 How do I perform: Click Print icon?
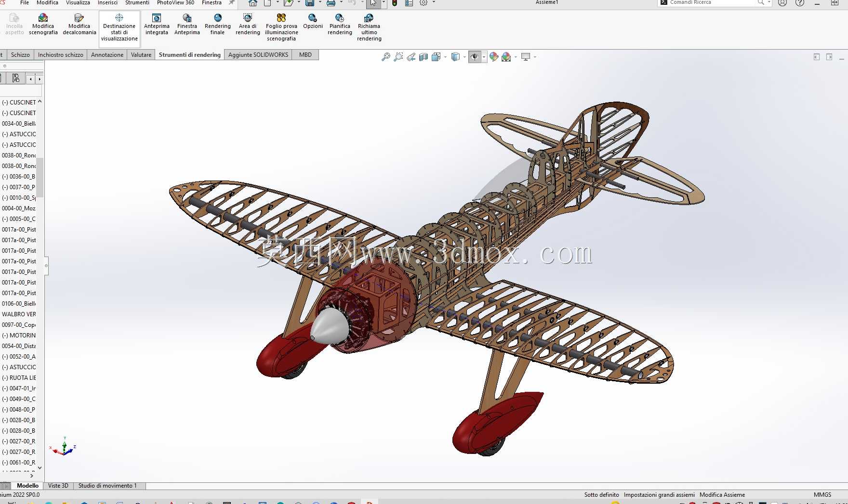click(331, 3)
